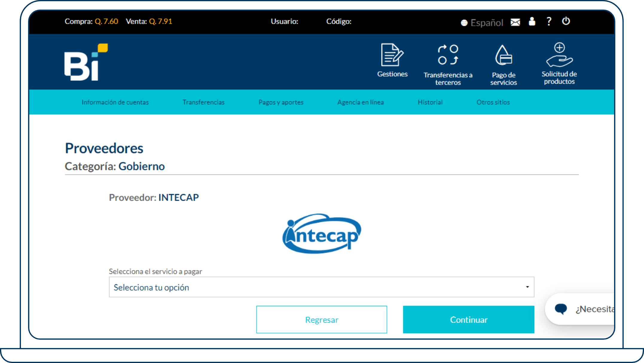Click the globe language icon

tap(464, 23)
